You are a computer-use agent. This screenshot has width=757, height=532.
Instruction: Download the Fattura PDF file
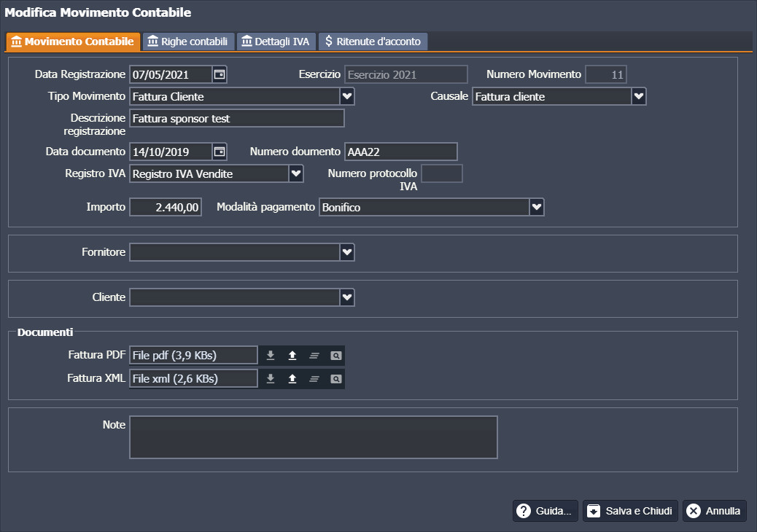pos(270,356)
